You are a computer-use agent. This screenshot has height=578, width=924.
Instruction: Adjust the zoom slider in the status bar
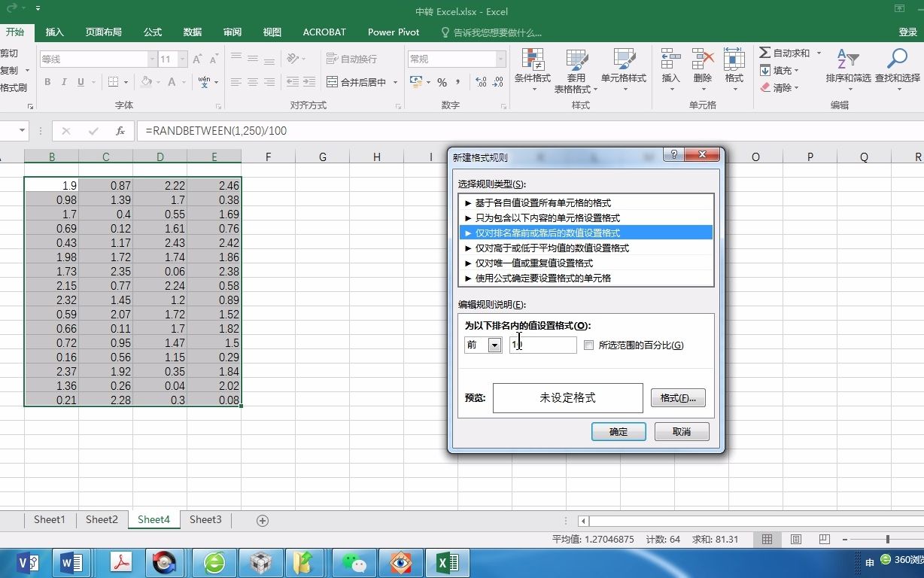pyautogui.click(x=889, y=539)
